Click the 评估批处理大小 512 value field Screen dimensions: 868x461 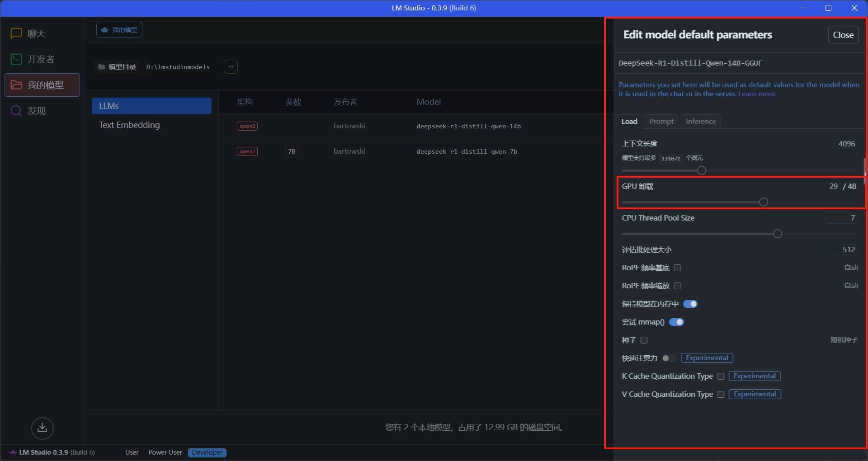(841, 249)
